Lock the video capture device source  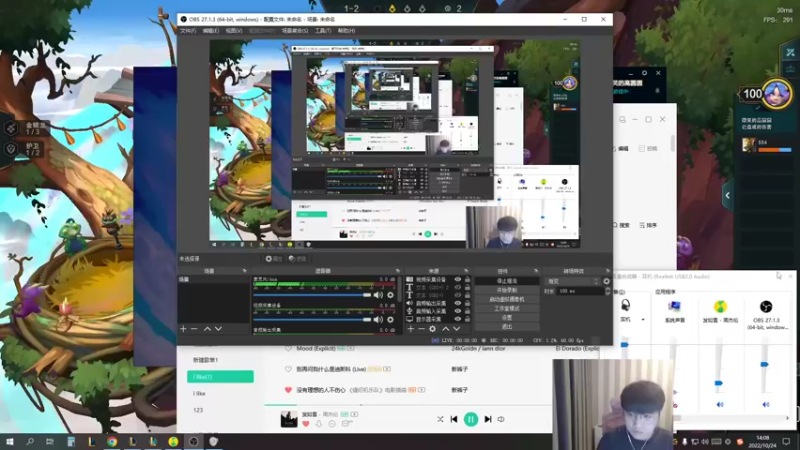point(467,280)
